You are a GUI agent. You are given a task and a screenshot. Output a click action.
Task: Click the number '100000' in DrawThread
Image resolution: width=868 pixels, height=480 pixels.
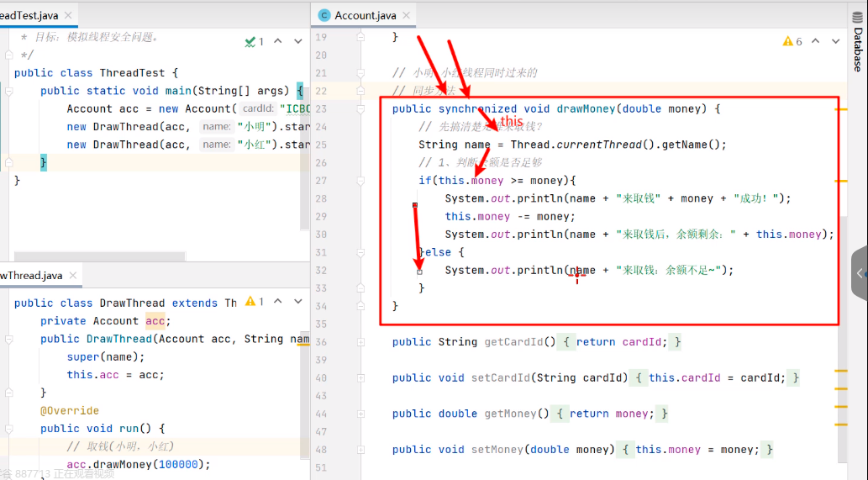[178, 465]
